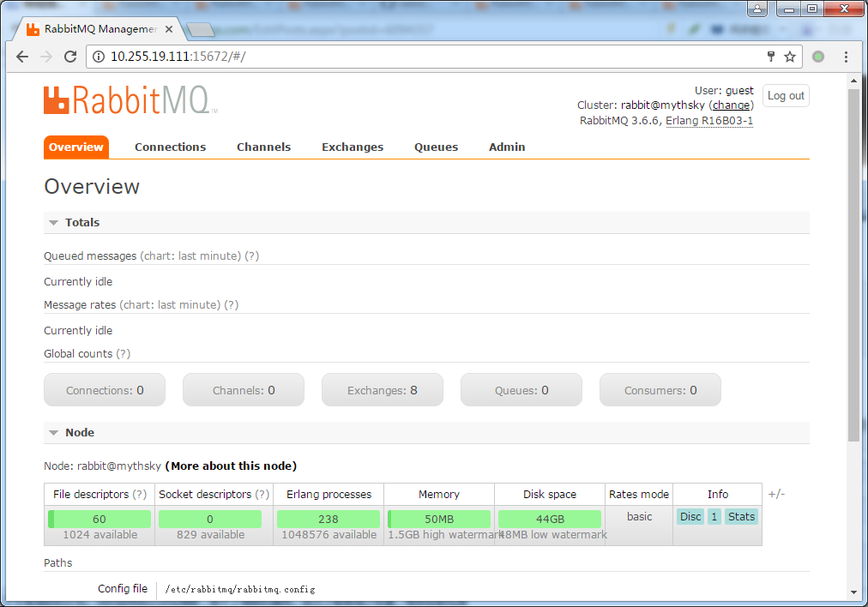Go to the Exchanges tab
The width and height of the screenshot is (868, 607).
click(353, 147)
